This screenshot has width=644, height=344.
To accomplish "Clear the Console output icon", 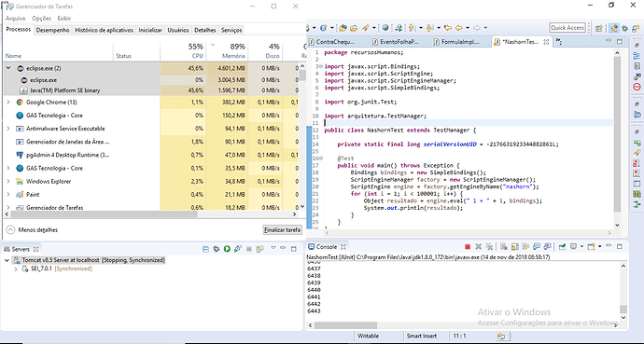I will pos(504,247).
